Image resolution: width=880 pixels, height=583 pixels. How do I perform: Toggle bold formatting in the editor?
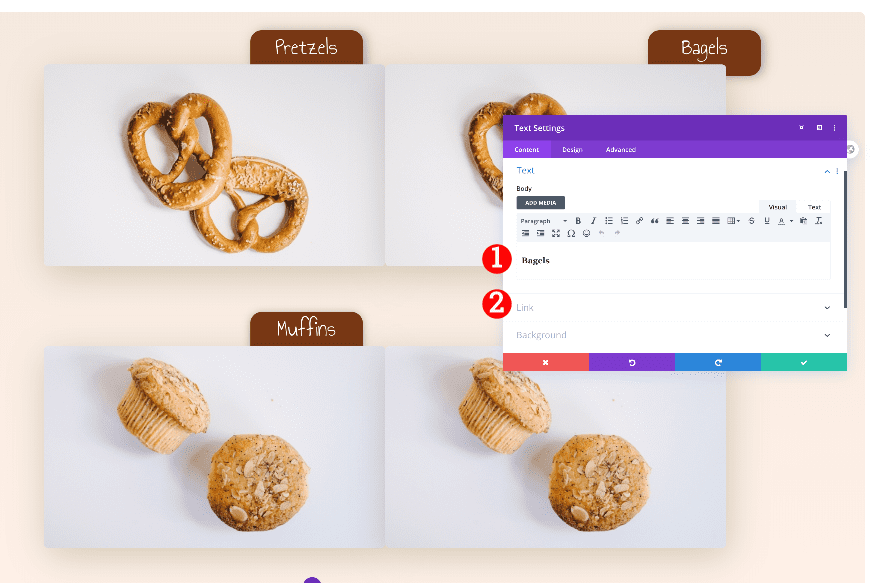click(578, 221)
